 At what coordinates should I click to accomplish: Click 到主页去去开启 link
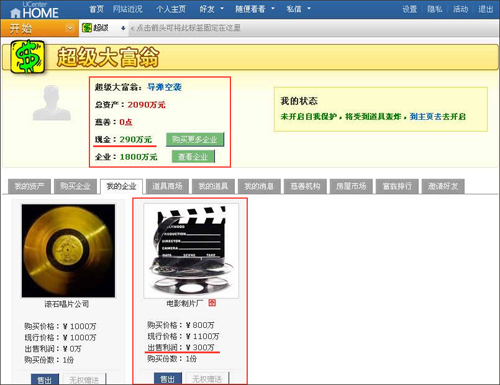coord(437,116)
